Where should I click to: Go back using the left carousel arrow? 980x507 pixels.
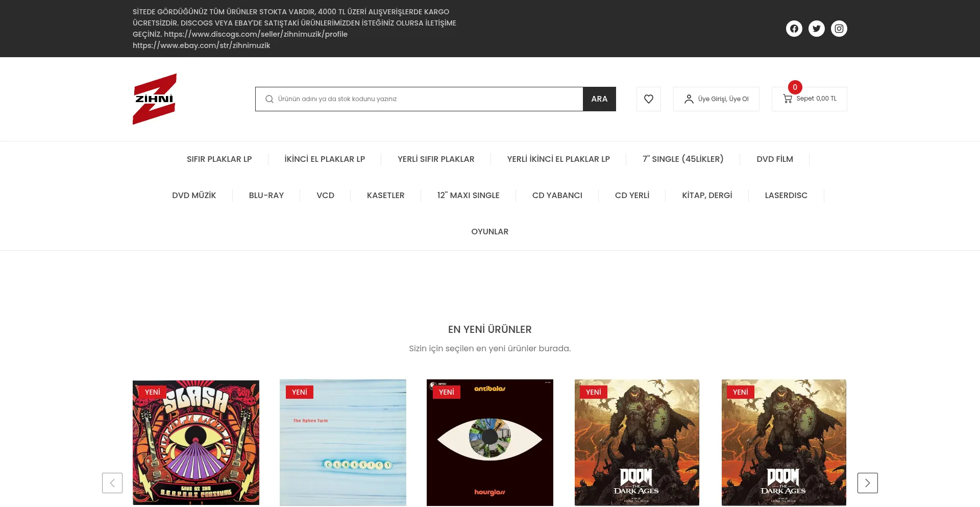pyautogui.click(x=112, y=482)
